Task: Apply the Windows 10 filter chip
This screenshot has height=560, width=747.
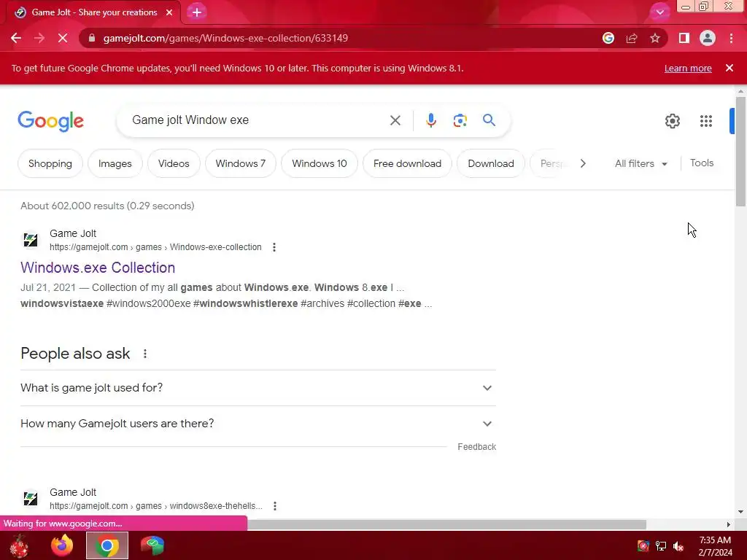Action: pos(320,163)
